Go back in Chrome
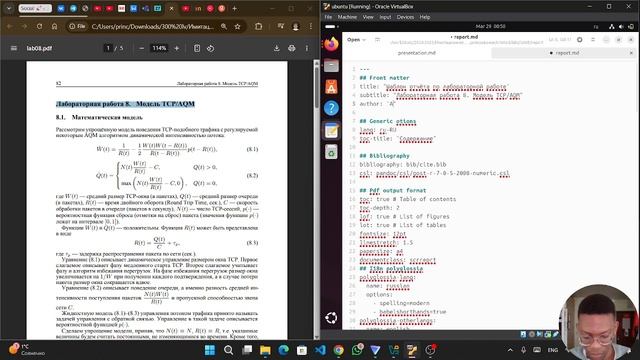The height and width of the screenshot is (360, 640). (x=9, y=26)
